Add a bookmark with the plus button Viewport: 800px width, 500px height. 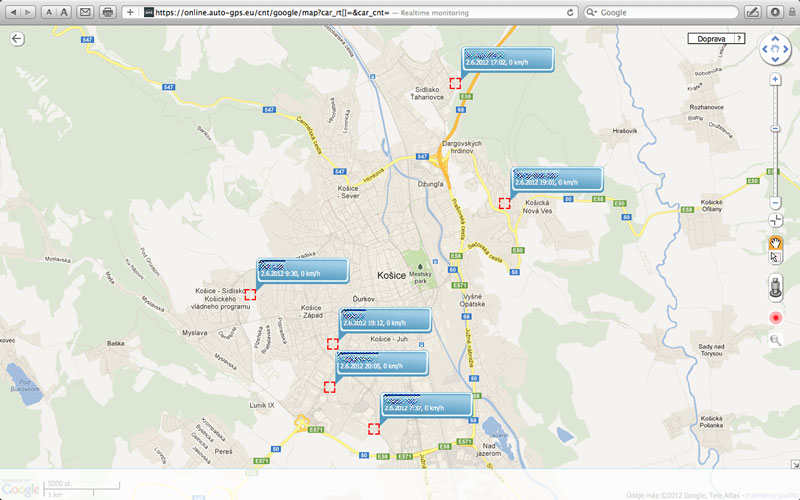point(130,12)
